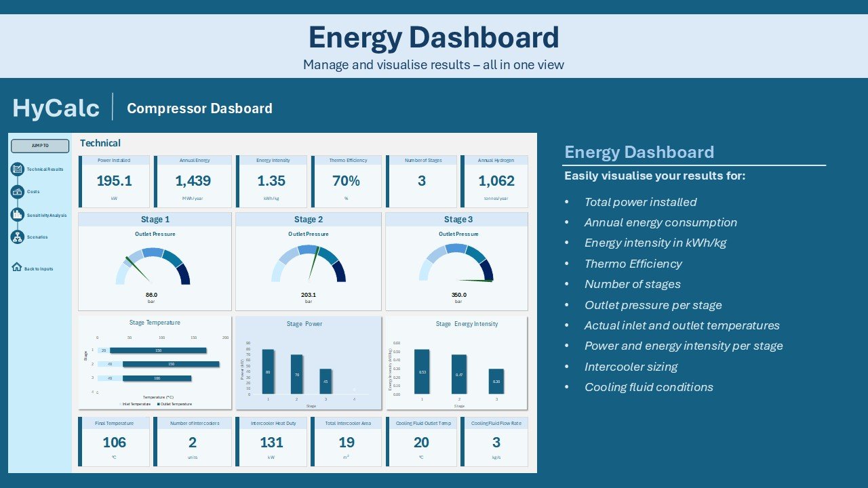Screen dimensions: 868x488
Task: Click the Energy Dashboard heading on right panel
Action: click(639, 152)
